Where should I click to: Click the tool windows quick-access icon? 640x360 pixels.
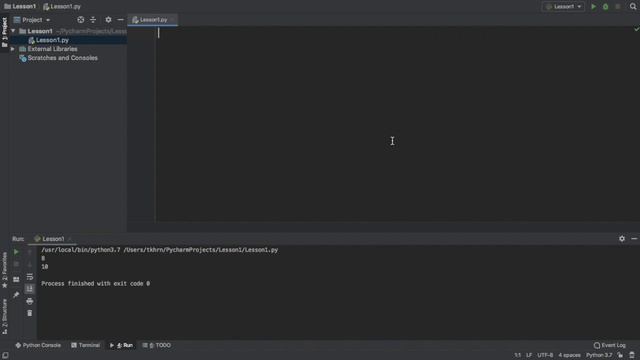pyautogui.click(x=5, y=355)
